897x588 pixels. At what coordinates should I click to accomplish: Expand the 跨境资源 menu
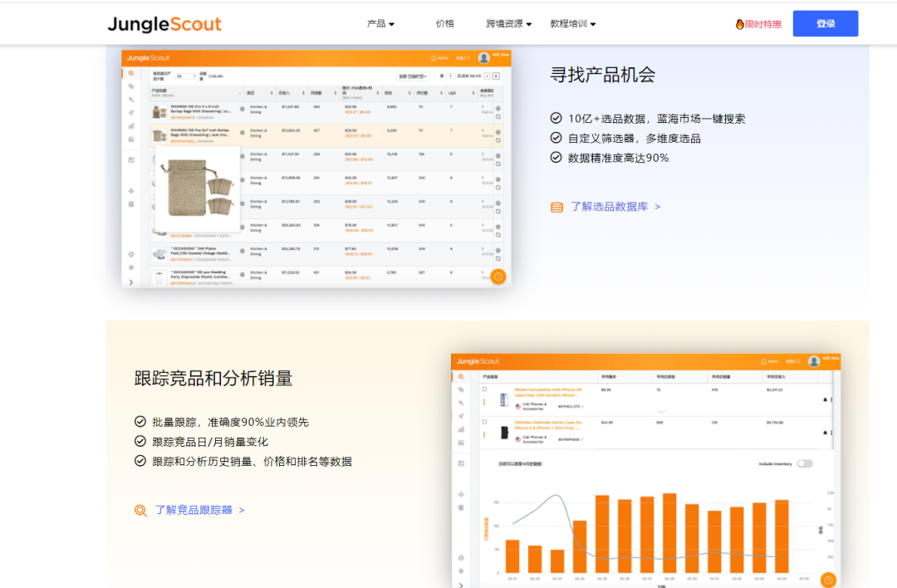point(508,24)
